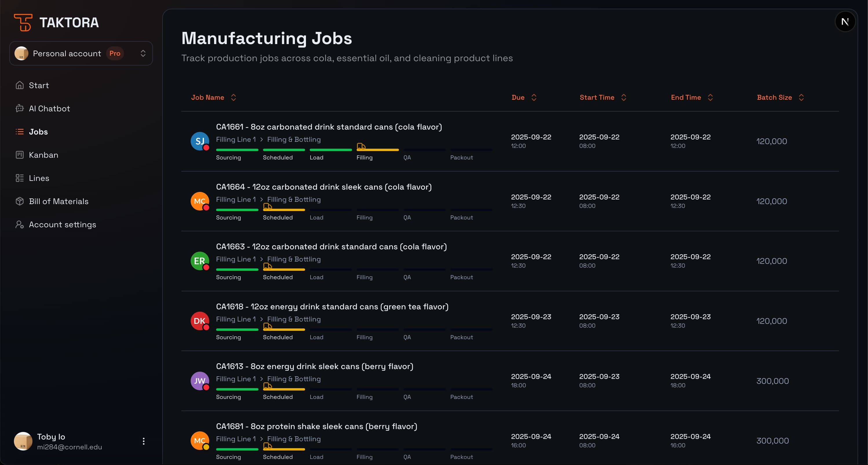Click the N avatar circle top right
Image resolution: width=868 pixels, height=465 pixels.
pyautogui.click(x=845, y=21)
